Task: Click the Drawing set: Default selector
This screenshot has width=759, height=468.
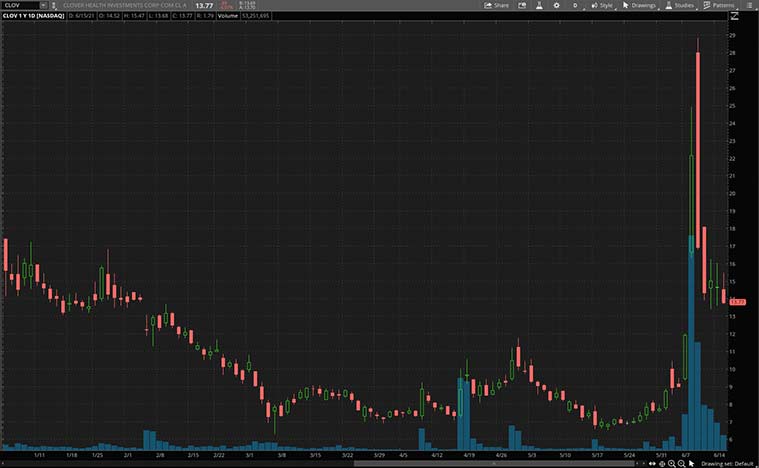Action: pyautogui.click(x=727, y=463)
